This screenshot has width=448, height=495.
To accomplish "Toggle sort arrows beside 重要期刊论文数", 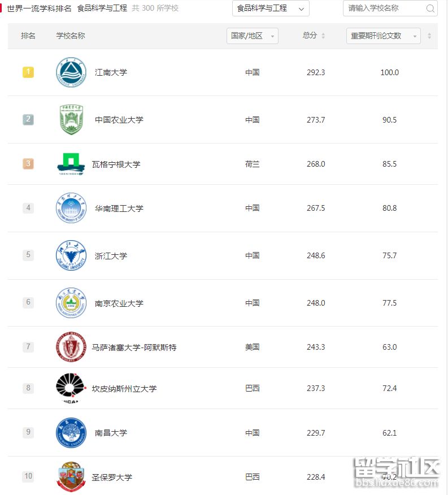I will pos(429,36).
